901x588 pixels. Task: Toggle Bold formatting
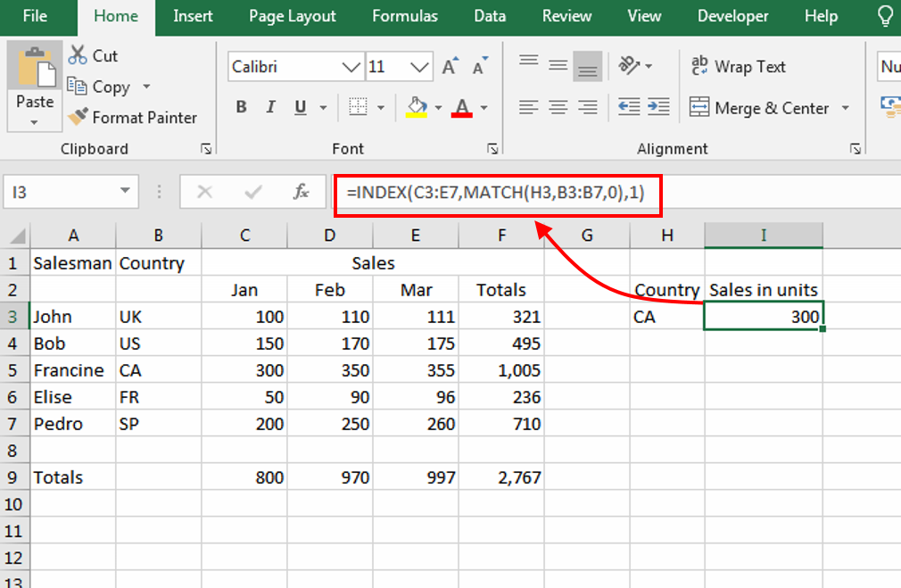(x=241, y=108)
